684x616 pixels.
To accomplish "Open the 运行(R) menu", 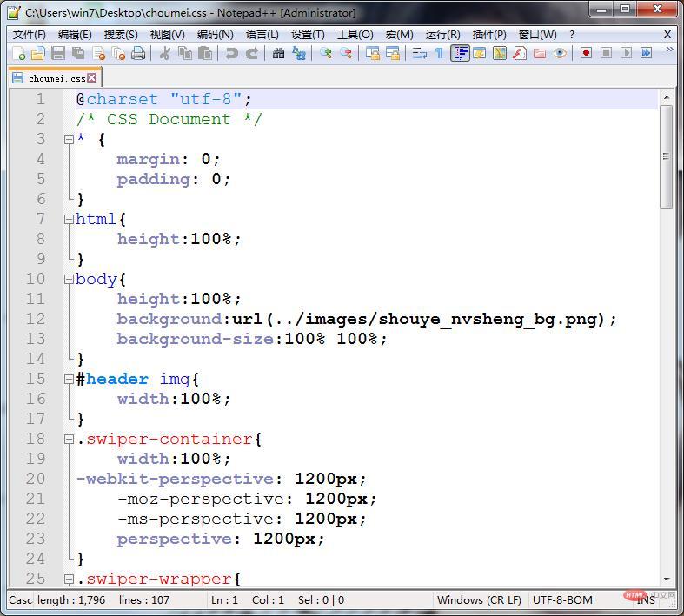I will pos(443,35).
